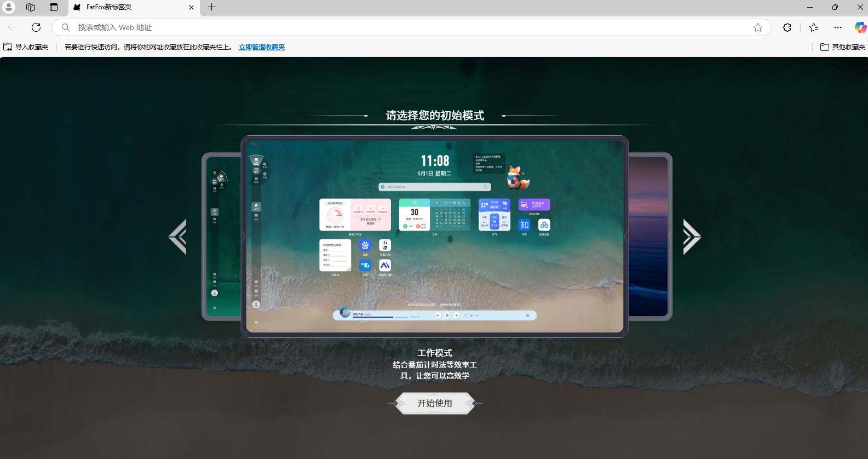The height and width of the screenshot is (459, 868).
Task: Close the FatFox新标签页 tab
Action: [x=191, y=7]
